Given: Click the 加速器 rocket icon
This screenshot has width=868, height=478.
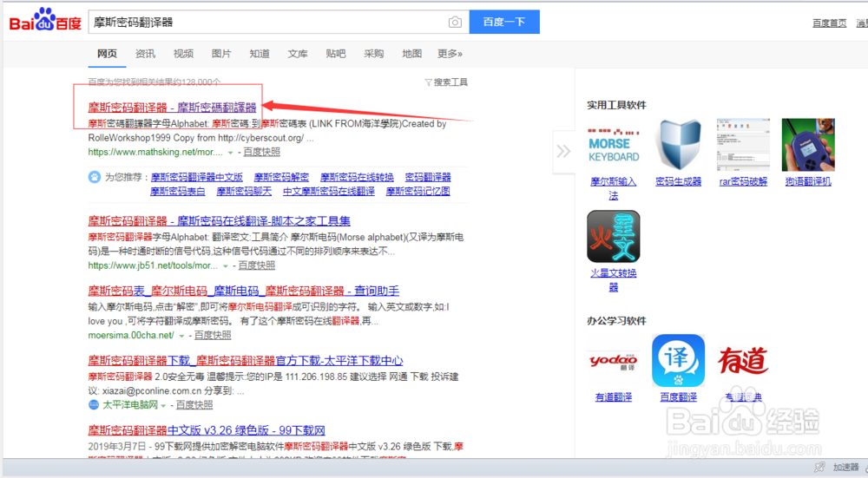Looking at the screenshot, I should pyautogui.click(x=820, y=468).
